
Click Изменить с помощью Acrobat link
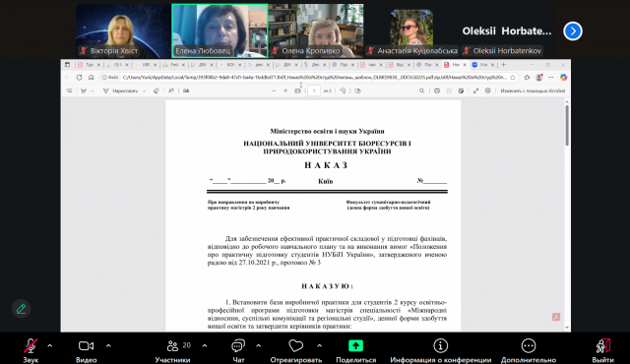[x=533, y=91]
